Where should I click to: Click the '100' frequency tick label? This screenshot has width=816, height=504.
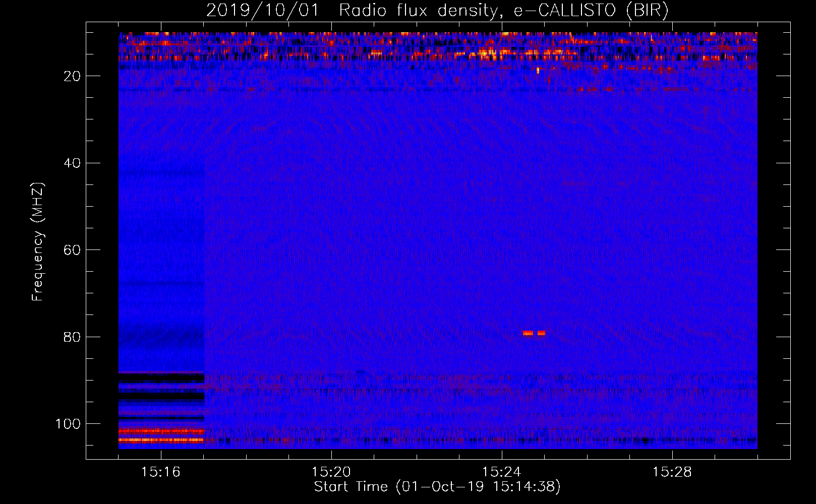[x=68, y=424]
